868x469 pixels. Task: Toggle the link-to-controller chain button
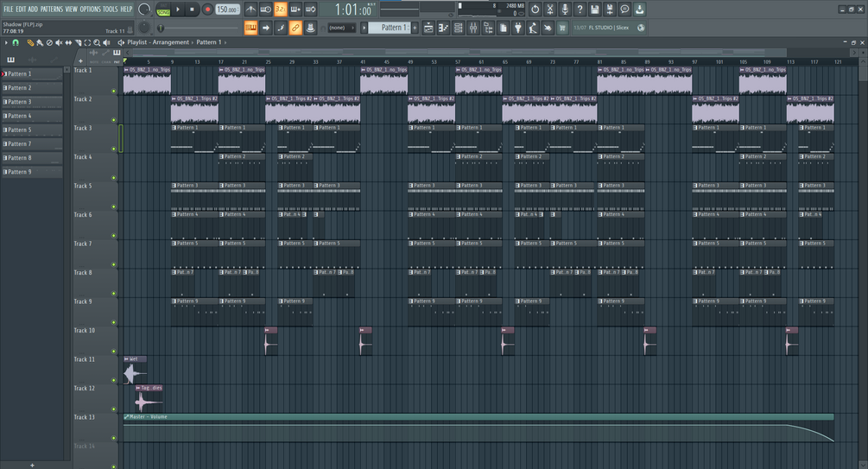(295, 28)
